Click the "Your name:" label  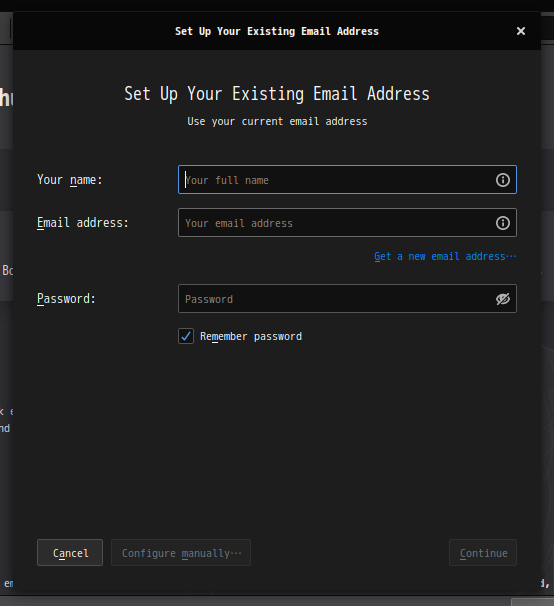pyautogui.click(x=70, y=180)
